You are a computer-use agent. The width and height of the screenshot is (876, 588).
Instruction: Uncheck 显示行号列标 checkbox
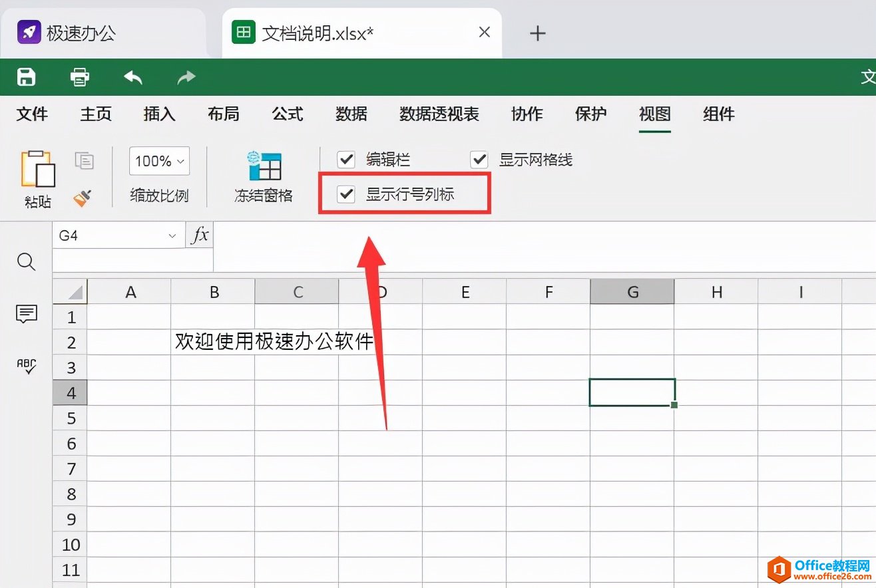(345, 194)
